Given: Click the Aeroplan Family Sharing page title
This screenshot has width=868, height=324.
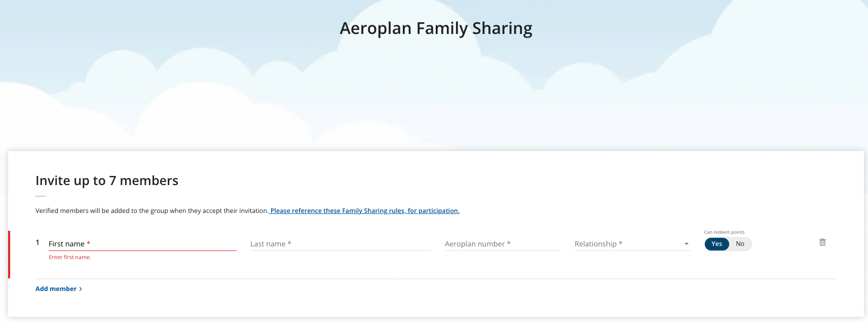Looking at the screenshot, I should point(436,28).
